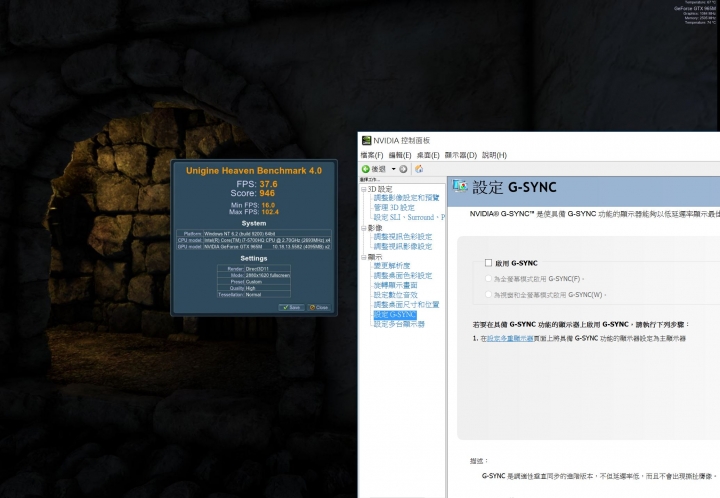
Task: Select 設定 SLI、Surround in the tree
Action: pyautogui.click(x=409, y=217)
